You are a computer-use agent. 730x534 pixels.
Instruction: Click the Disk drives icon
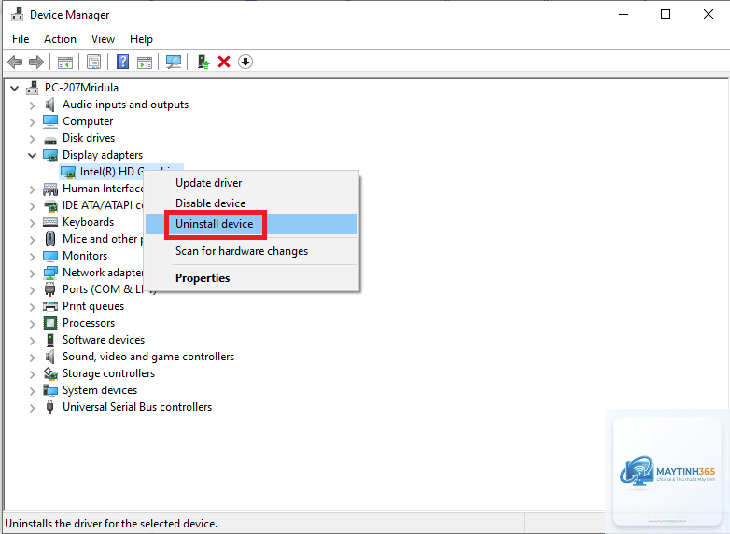tap(50, 139)
